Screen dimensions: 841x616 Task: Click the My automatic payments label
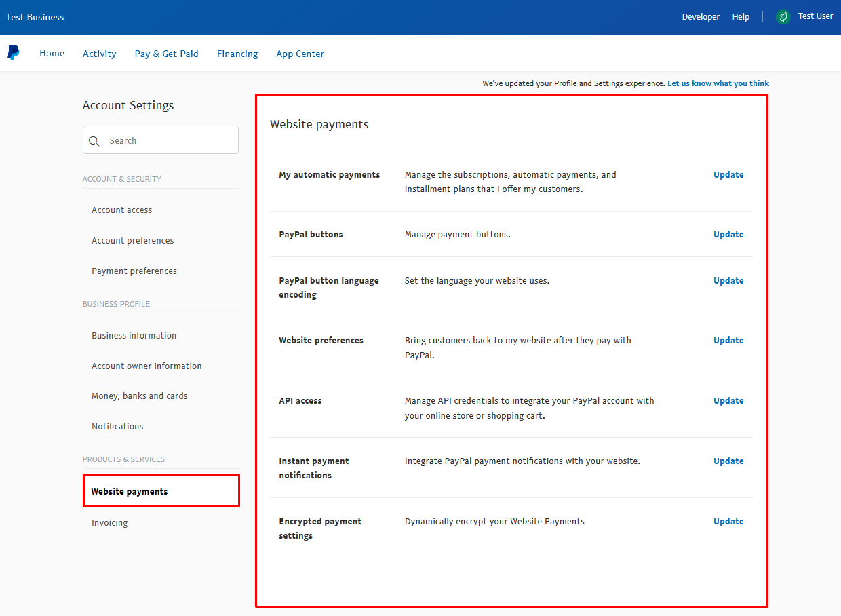click(x=330, y=175)
